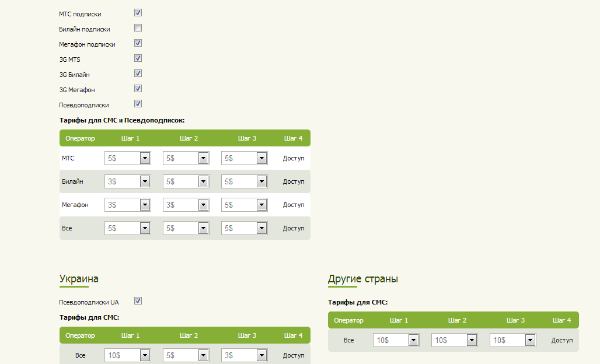
Task: Open МТС row Шаг 1 tariff dropdown
Action: (x=128, y=158)
